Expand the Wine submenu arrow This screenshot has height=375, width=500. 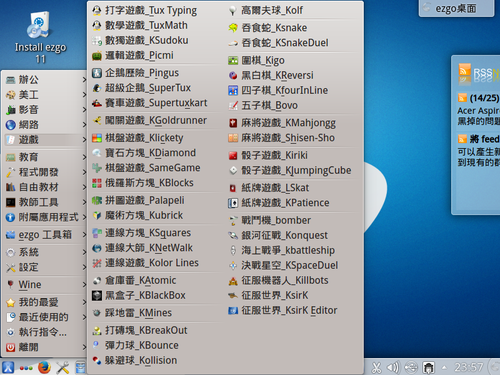click(x=84, y=285)
